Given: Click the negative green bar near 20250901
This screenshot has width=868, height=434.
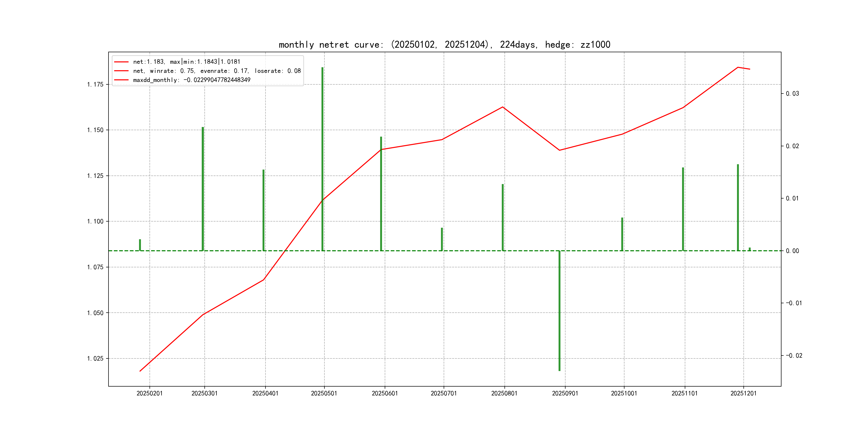Looking at the screenshot, I should click(x=559, y=310).
